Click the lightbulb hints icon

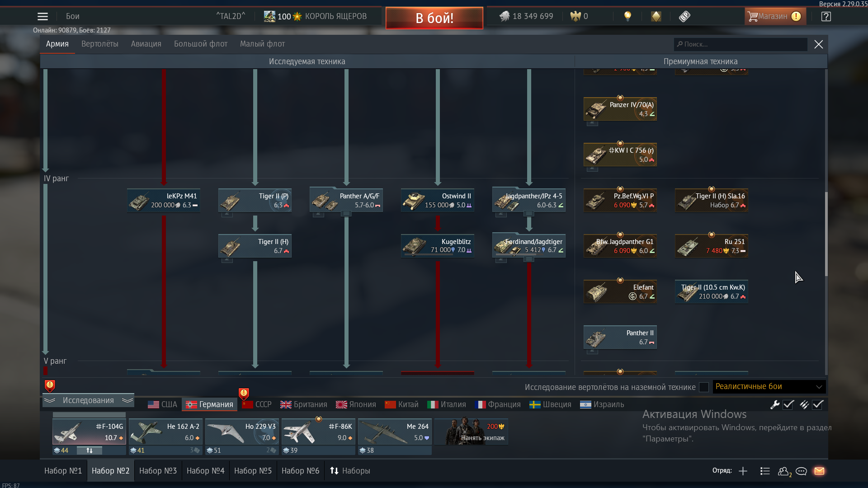(x=627, y=17)
